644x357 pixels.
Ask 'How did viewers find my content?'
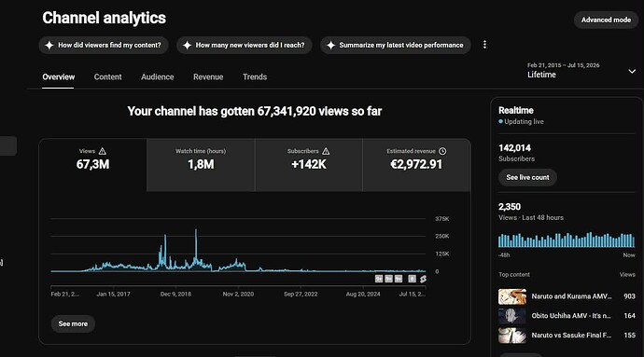pos(104,45)
